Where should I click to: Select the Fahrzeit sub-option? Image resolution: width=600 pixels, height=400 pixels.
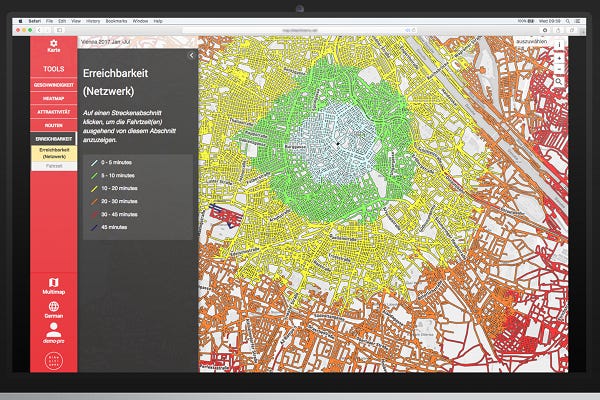(x=54, y=166)
